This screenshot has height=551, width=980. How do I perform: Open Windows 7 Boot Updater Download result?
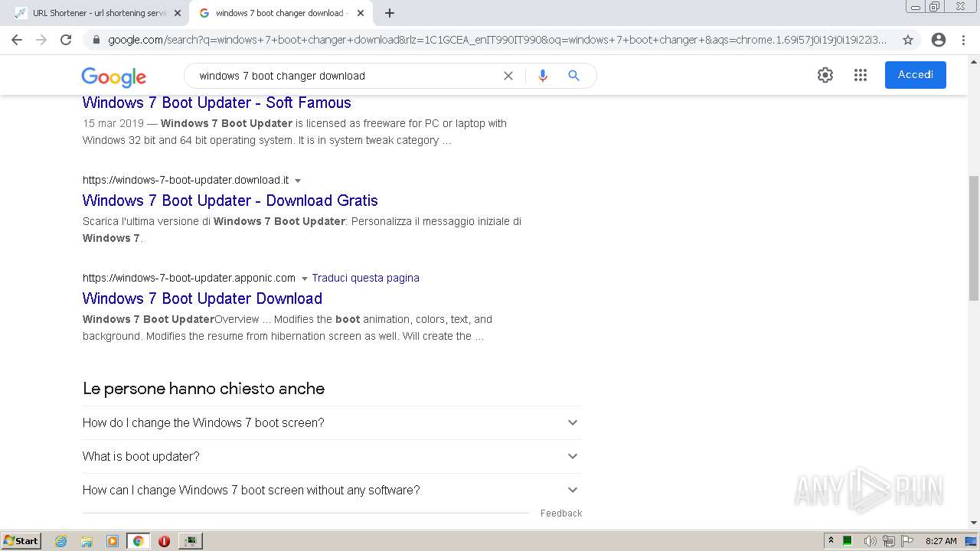click(202, 298)
